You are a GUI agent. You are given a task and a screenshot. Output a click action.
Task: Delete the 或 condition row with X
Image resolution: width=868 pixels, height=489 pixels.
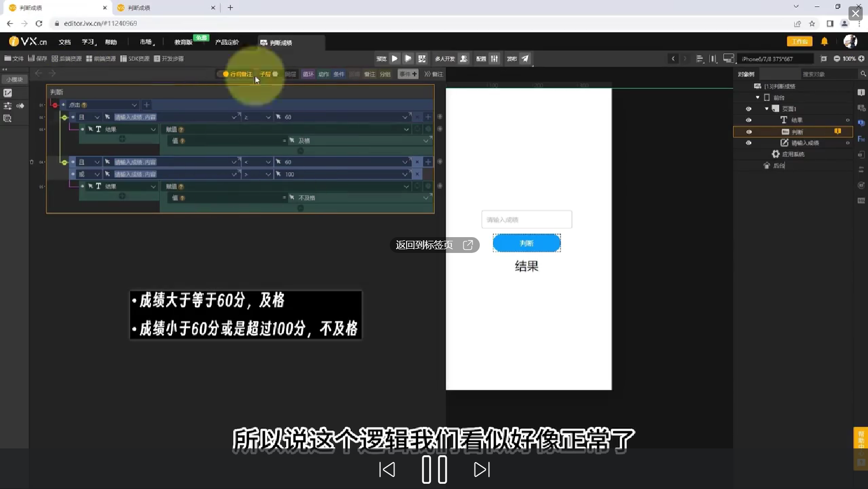417,174
